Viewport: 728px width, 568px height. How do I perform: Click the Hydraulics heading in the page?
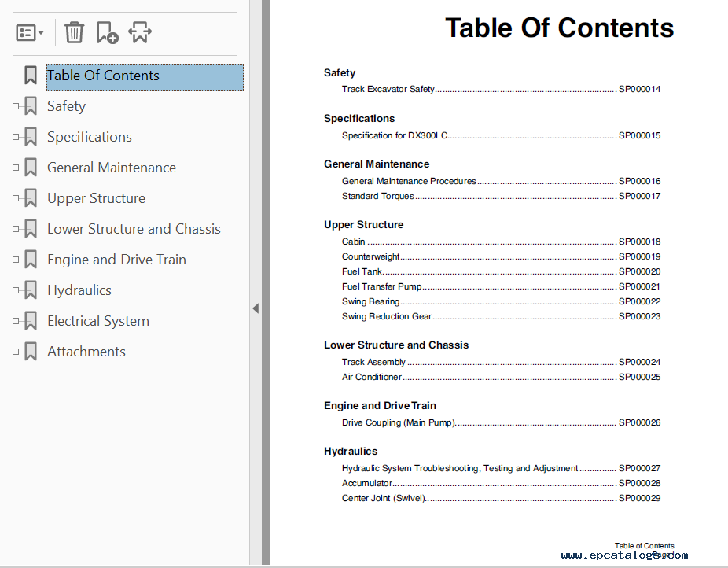click(351, 452)
